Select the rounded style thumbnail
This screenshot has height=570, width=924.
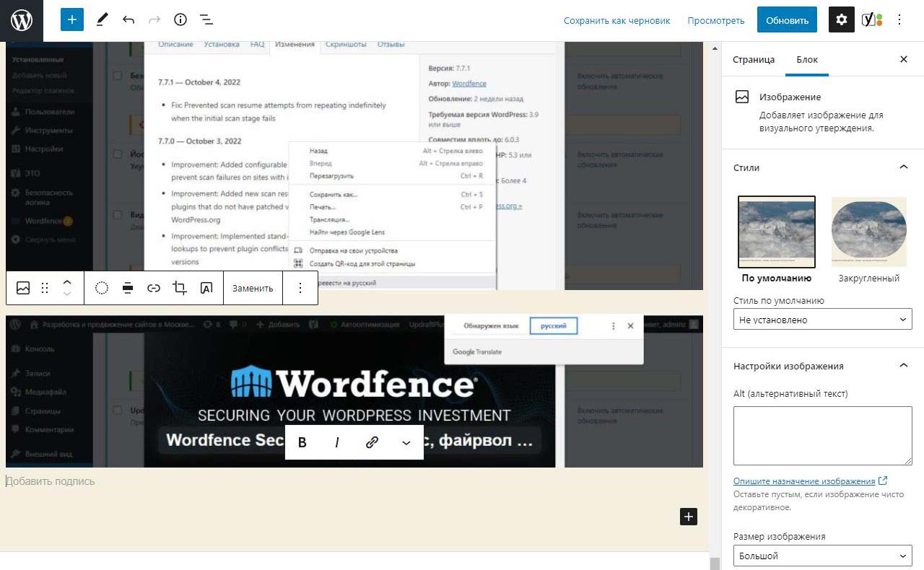(868, 232)
